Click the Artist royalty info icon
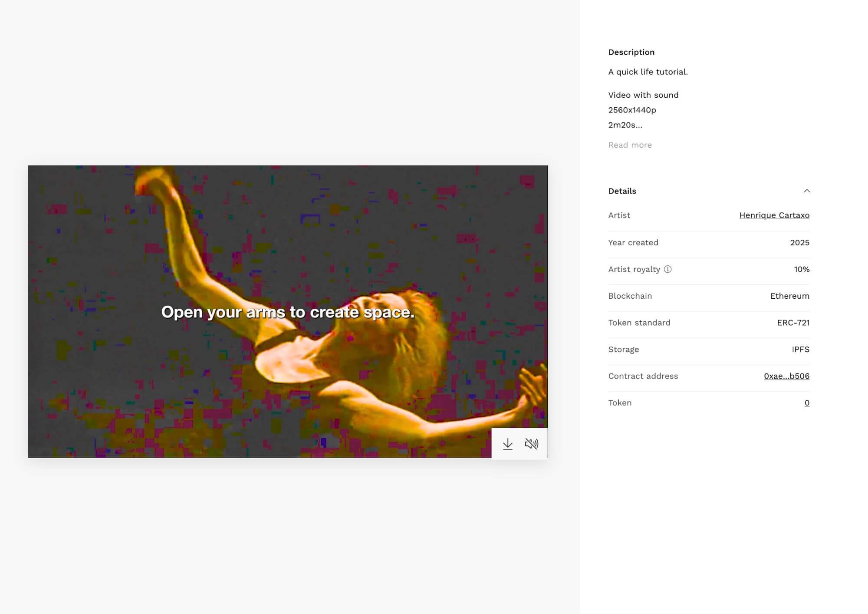Image resolution: width=868 pixels, height=614 pixels. (668, 269)
